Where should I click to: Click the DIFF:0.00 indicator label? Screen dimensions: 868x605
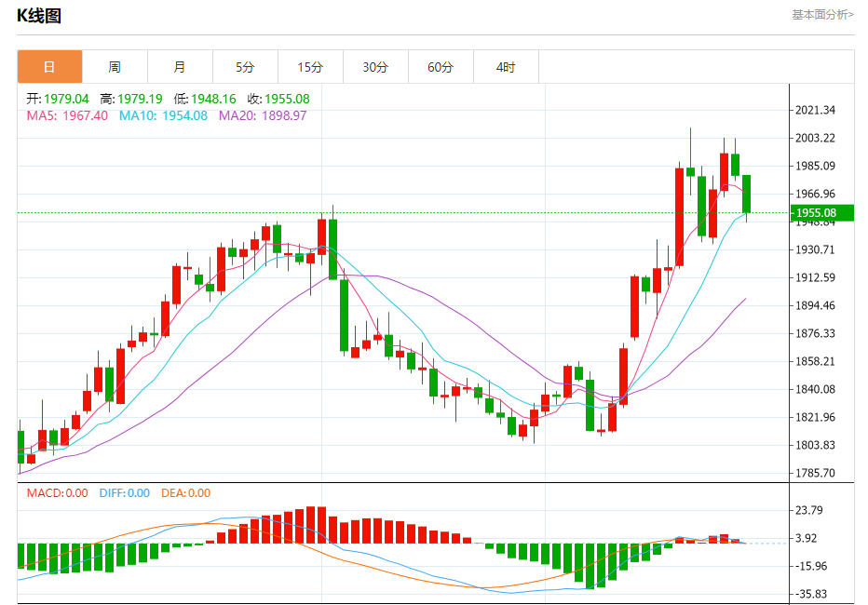(x=125, y=492)
